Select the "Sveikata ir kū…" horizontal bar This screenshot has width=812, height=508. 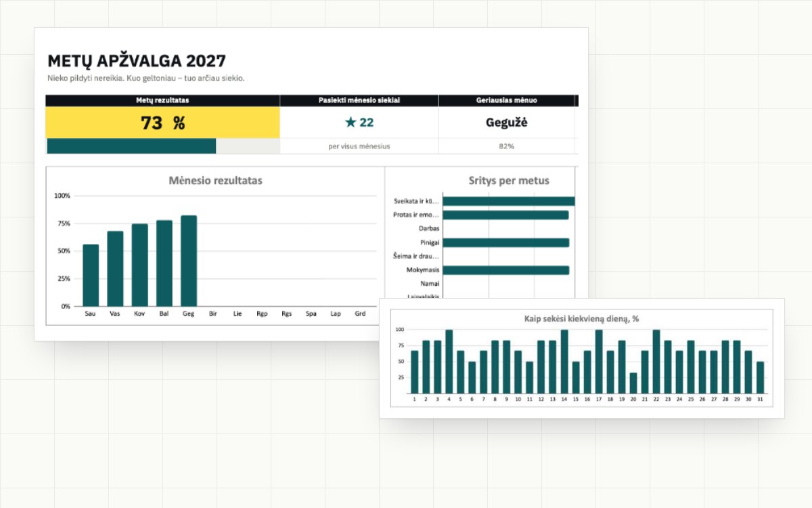[x=508, y=201]
